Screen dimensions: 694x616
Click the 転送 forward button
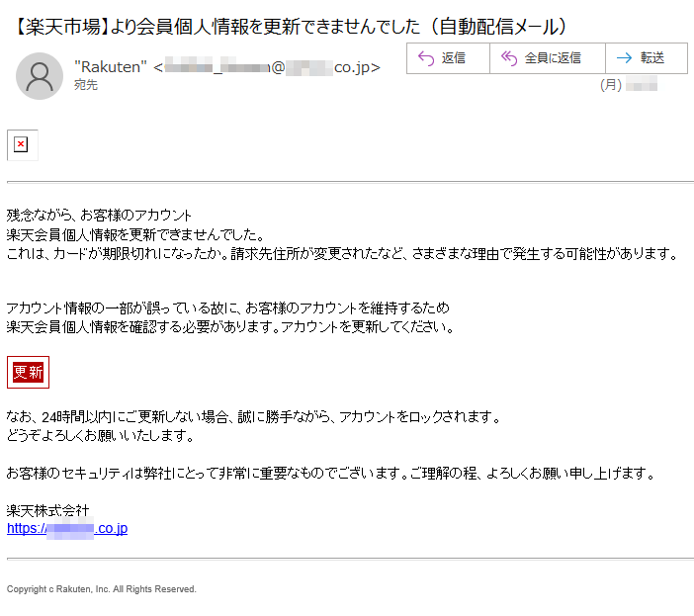point(647,58)
